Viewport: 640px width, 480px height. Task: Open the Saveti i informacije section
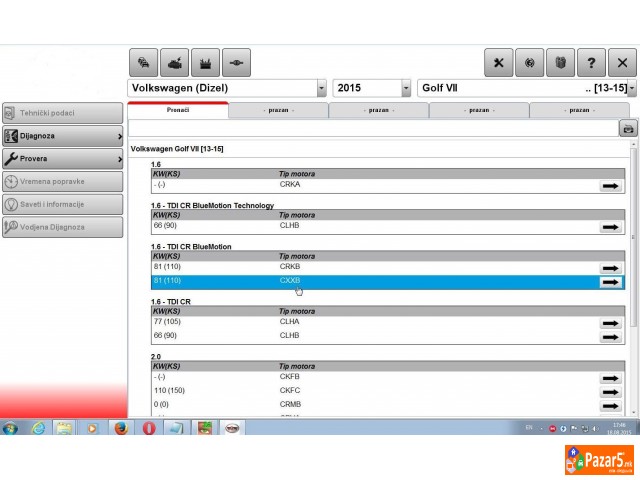tap(62, 204)
